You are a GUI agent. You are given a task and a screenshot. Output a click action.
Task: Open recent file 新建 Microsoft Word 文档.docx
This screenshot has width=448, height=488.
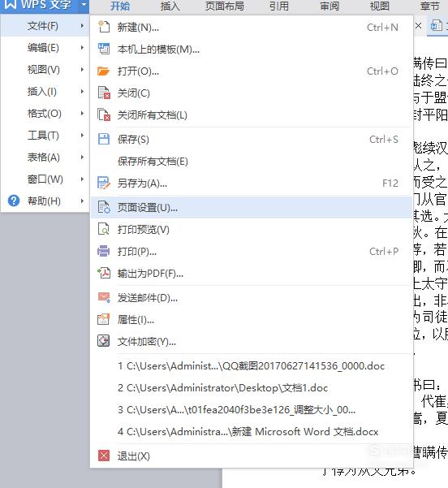pyautogui.click(x=252, y=432)
